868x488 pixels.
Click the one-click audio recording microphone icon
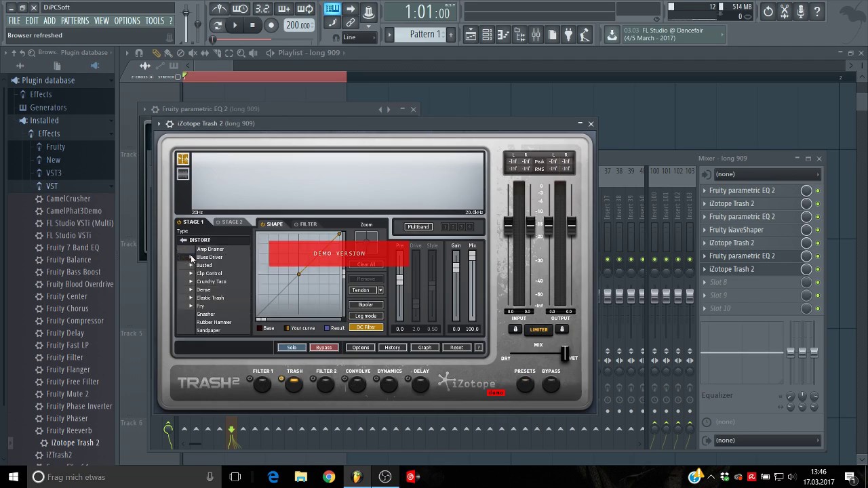(x=801, y=11)
